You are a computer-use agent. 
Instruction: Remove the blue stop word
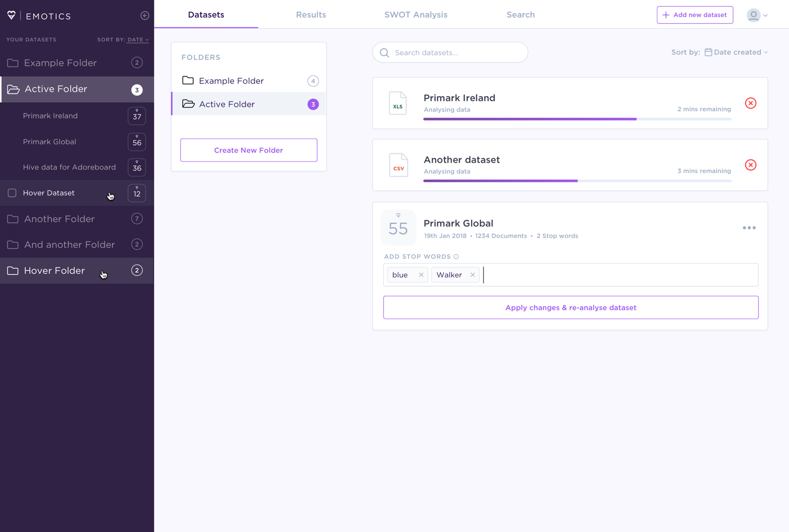tap(421, 275)
